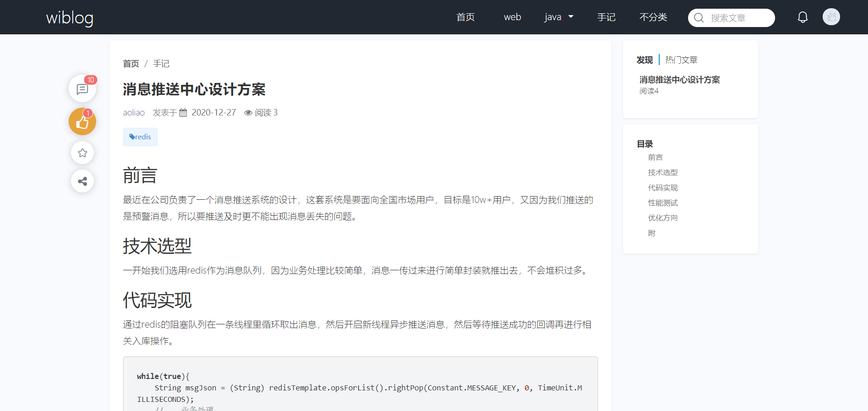Screen dimensions: 868x411
Task: Open the web nav menu item
Action: 512,17
